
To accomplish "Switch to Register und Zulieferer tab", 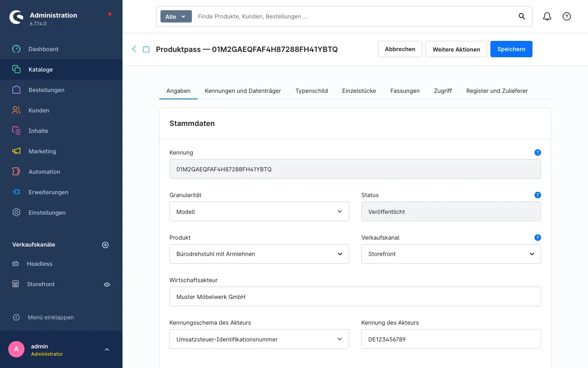I will point(497,91).
